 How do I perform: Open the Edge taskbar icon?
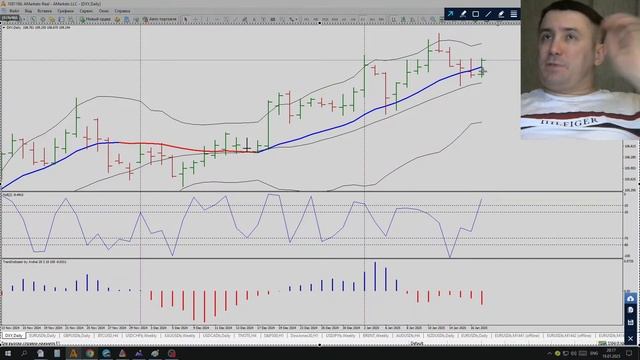106,353
